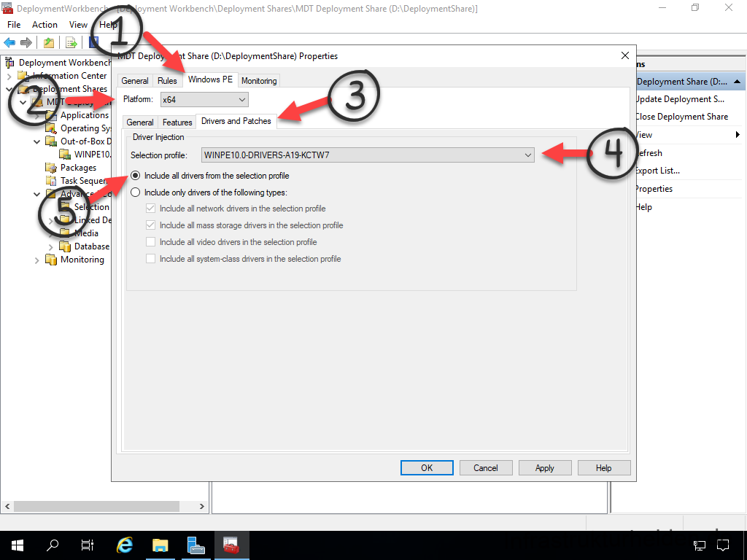Expand the Information Center tree node
This screenshot has width=747, height=560.
[x=9, y=76]
